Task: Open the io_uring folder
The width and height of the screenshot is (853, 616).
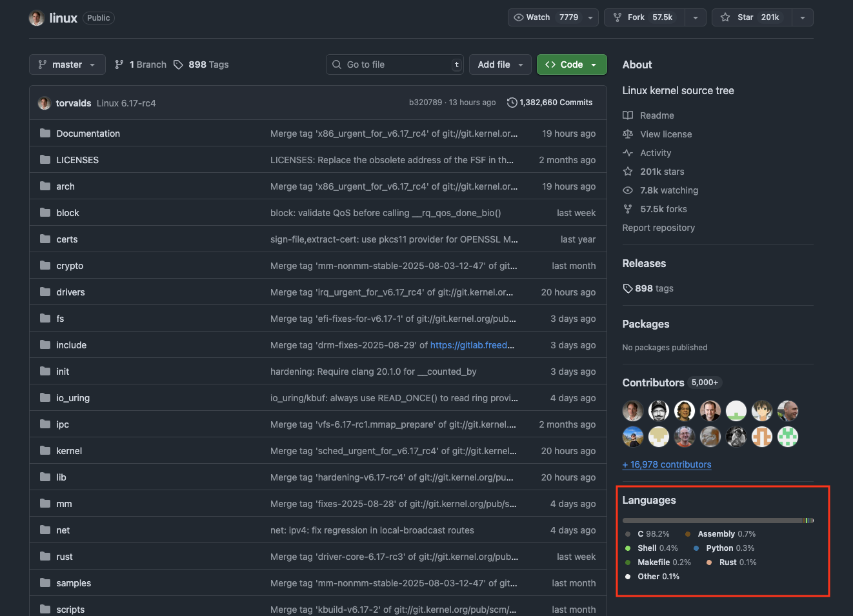Action: [x=73, y=398]
